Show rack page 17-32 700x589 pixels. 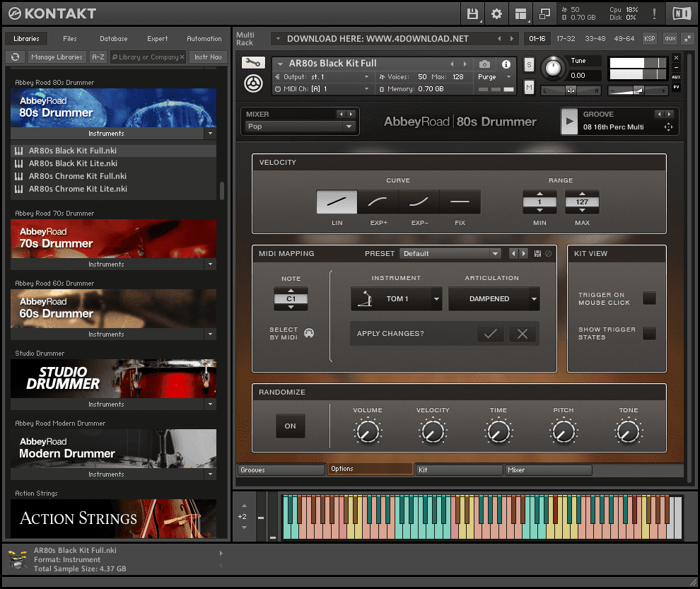[566, 38]
